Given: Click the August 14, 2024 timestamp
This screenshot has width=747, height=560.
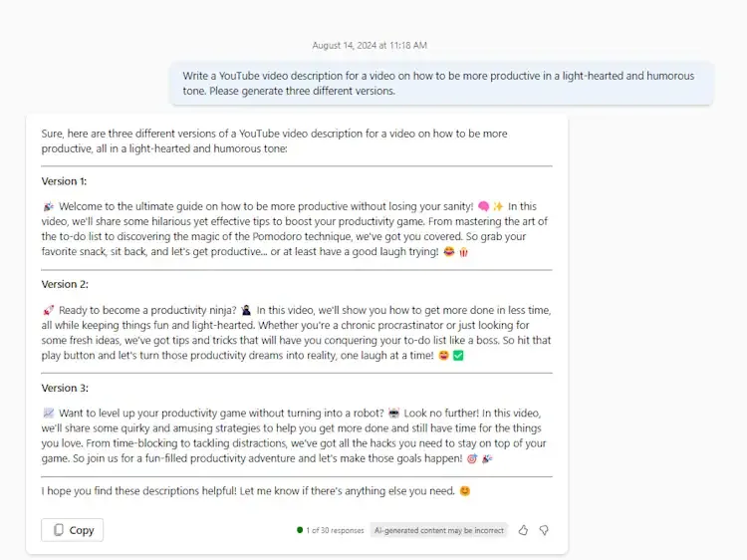Looking at the screenshot, I should click(x=370, y=46).
